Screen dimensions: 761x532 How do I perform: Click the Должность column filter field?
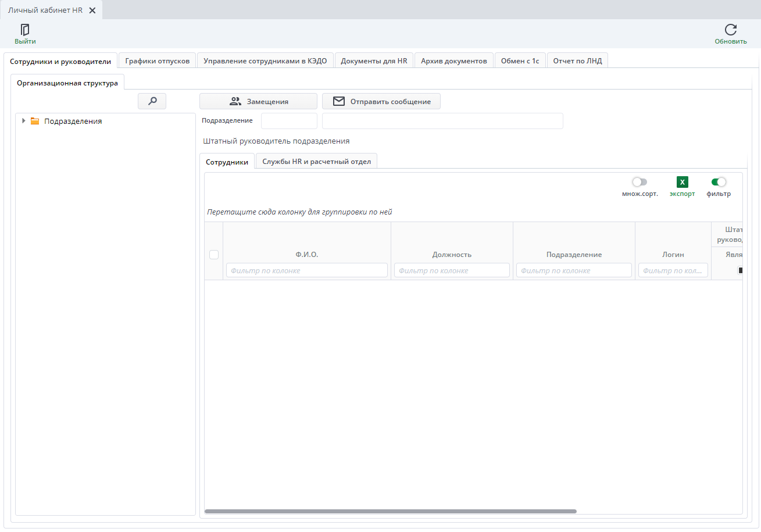(x=452, y=270)
